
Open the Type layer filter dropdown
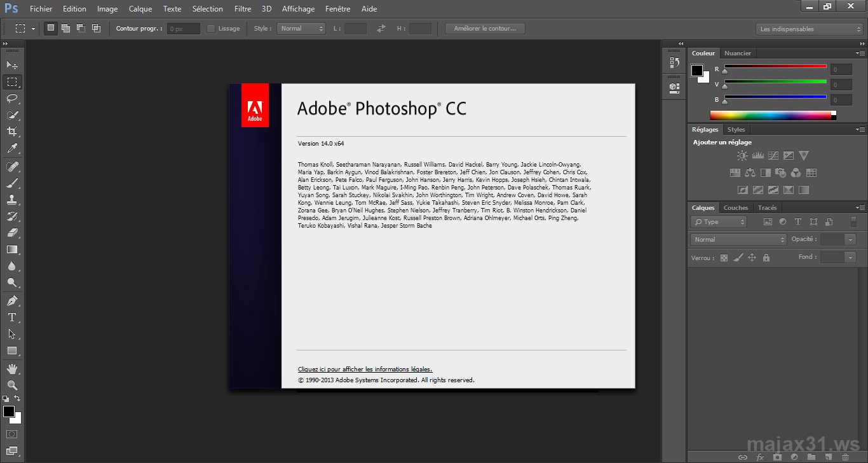point(719,222)
